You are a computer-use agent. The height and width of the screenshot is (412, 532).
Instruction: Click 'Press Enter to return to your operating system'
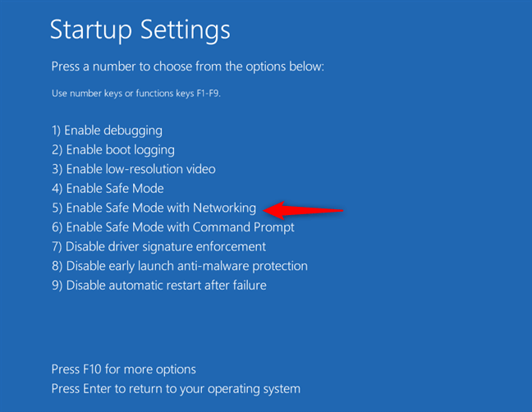[176, 388]
